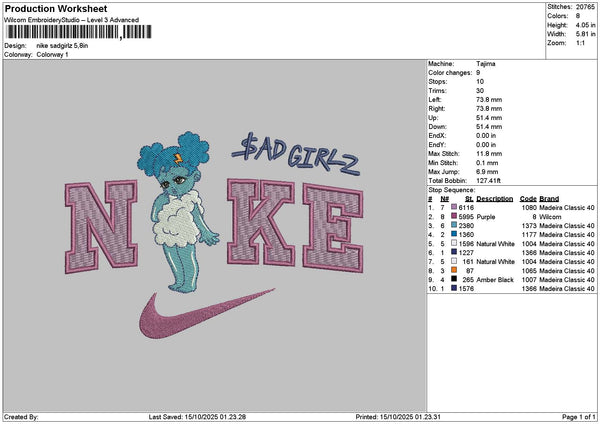Click the 'Created By:' footer label
Viewport: 600px width, 424px height.
tap(21, 417)
